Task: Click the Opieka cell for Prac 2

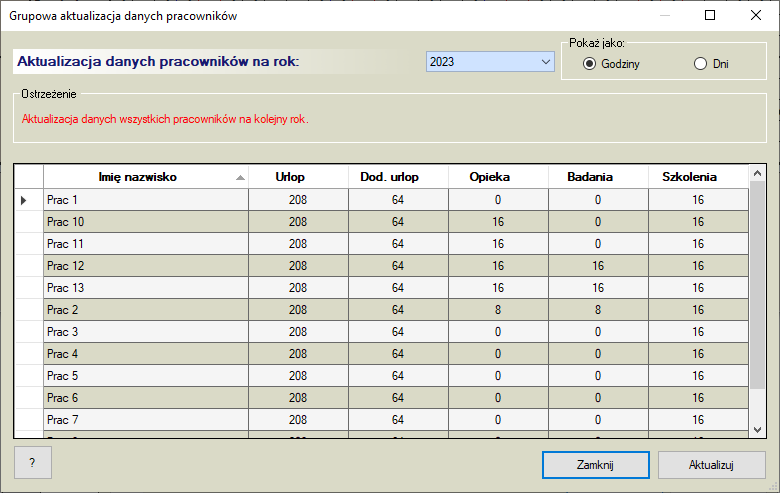Action: (x=498, y=310)
